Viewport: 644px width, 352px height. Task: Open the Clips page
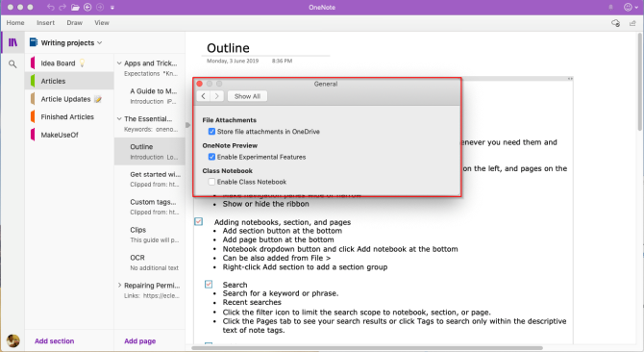[x=150, y=235]
